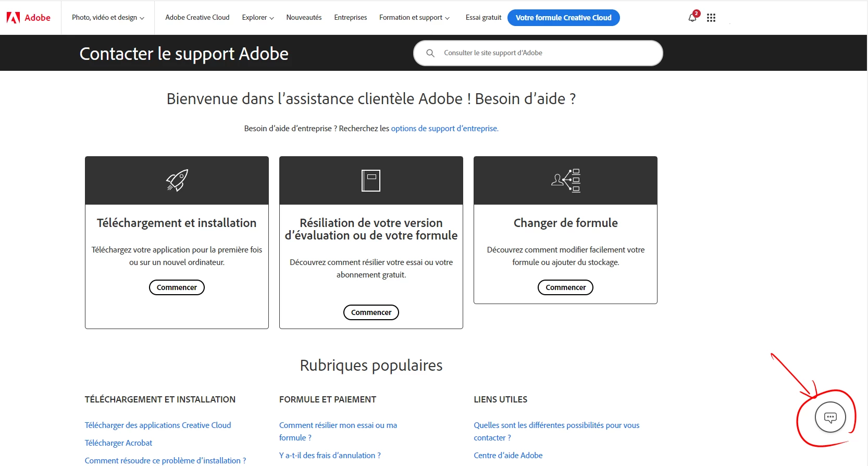Viewport: 868px width, 466px height.
Task: Open Comment résoudre ce problème d'installation link
Action: tap(165, 461)
